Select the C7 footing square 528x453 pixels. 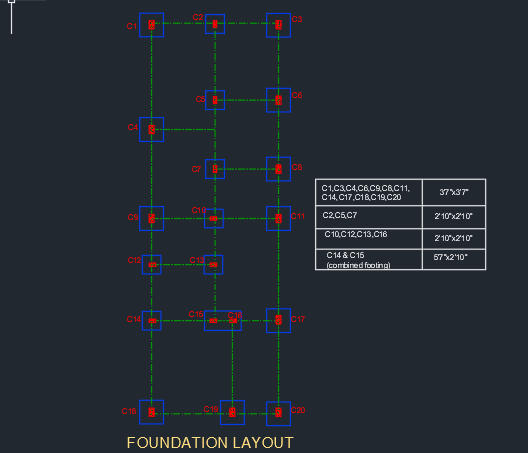[215, 169]
